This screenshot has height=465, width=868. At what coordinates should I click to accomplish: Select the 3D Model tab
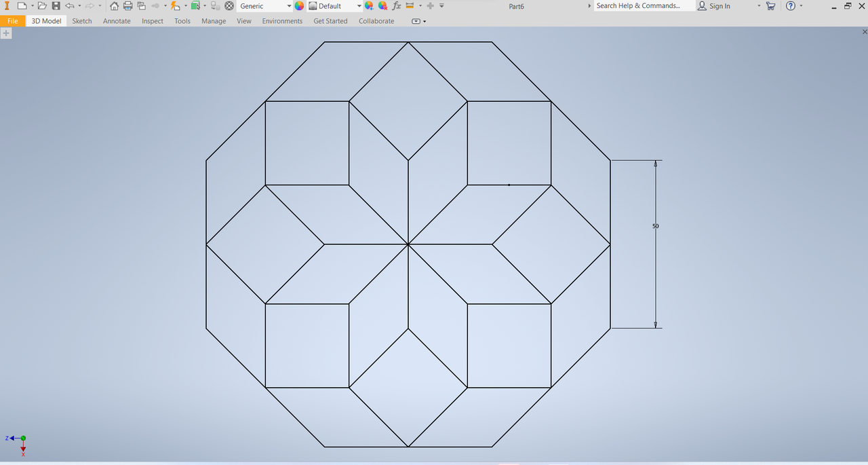46,21
